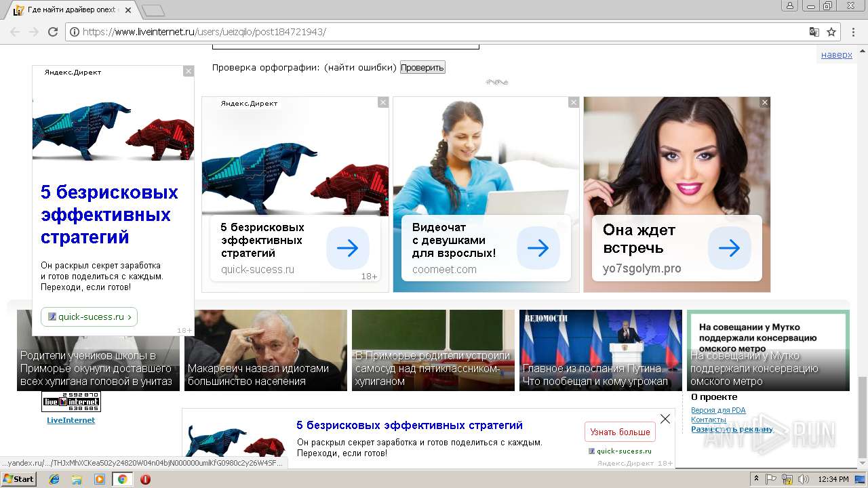Screen dimensions: 868x488
Task: Open media player from taskbar
Action: [100, 479]
